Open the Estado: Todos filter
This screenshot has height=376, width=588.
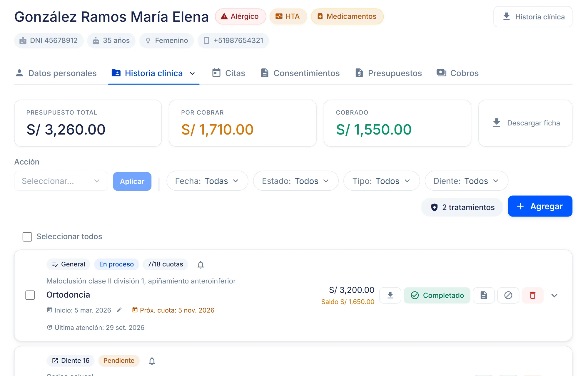(x=296, y=181)
